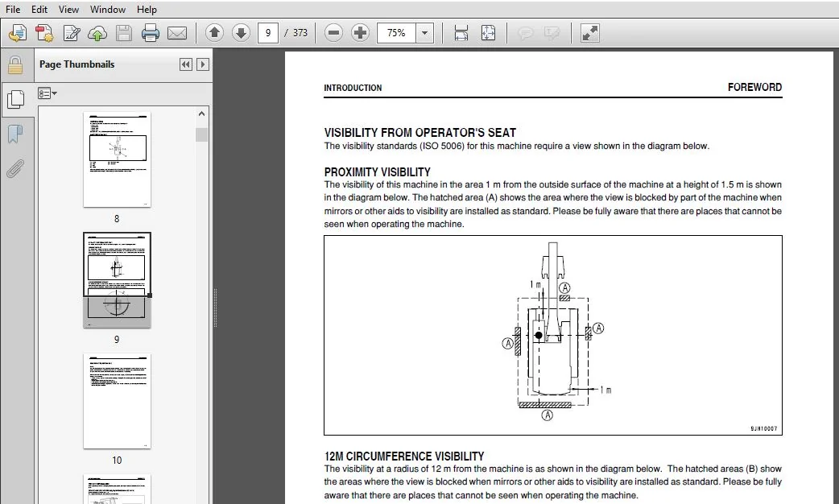Click the Page Thumbnails panel title
The height and width of the screenshot is (504, 839).
[77, 64]
